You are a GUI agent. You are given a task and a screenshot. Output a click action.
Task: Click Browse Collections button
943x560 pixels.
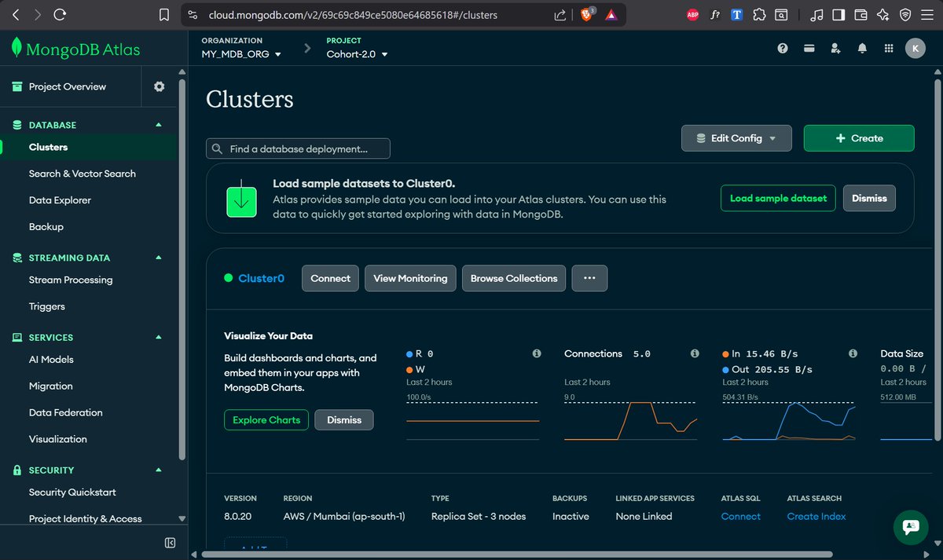pyautogui.click(x=514, y=278)
